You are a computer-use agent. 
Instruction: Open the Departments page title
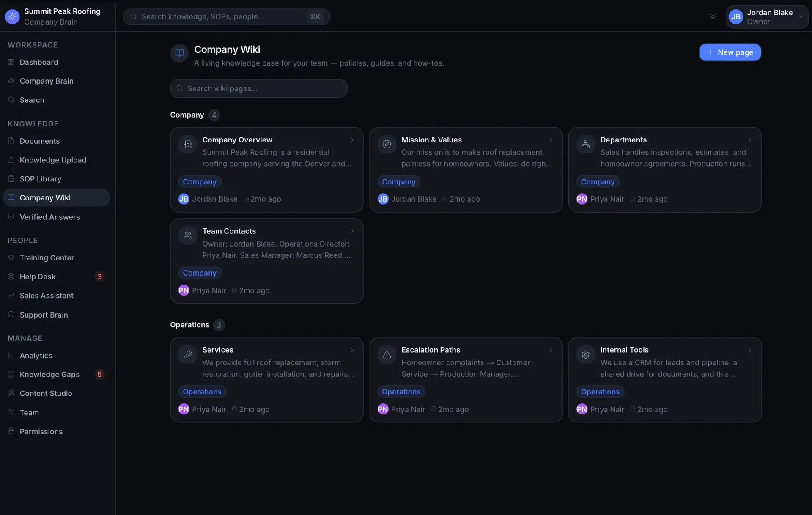[x=623, y=140]
